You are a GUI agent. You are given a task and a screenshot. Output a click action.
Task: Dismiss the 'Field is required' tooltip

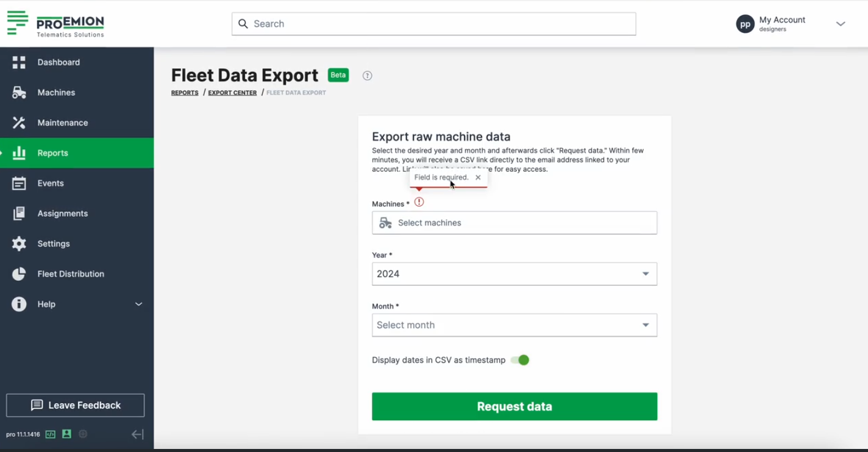tap(478, 177)
